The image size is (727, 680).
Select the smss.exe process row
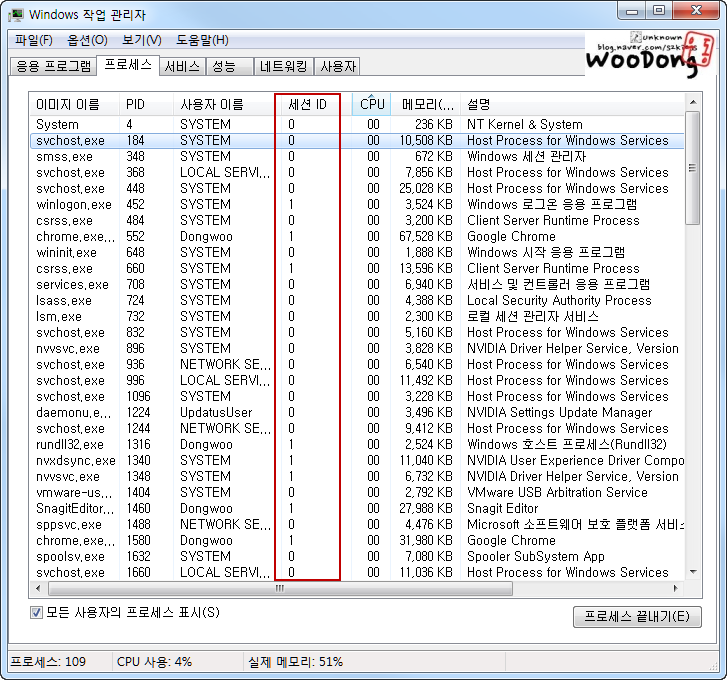point(357,156)
